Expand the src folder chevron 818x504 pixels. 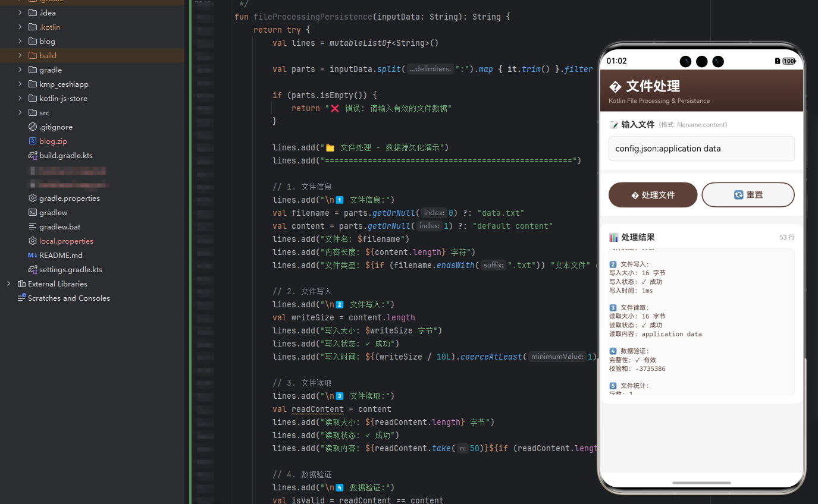[x=20, y=112]
